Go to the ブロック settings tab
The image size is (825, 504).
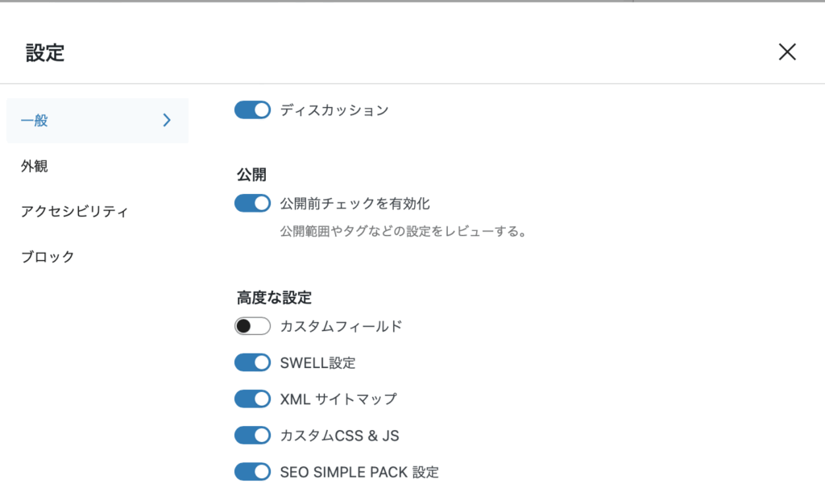coord(48,257)
